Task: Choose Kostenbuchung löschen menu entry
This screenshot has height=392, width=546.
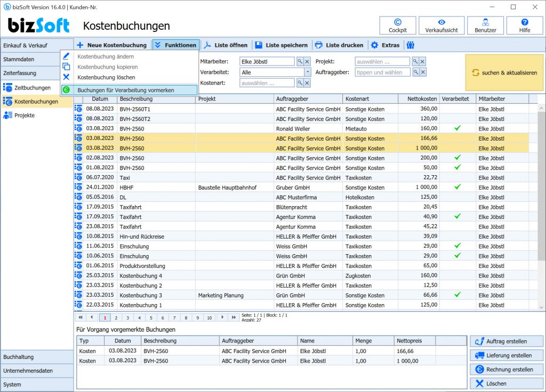Action: tap(129, 77)
